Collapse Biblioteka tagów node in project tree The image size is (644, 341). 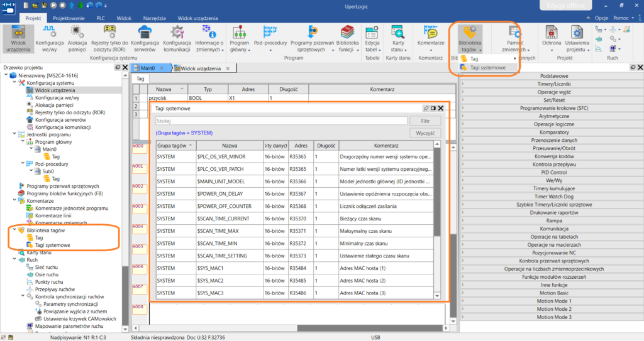click(x=14, y=230)
